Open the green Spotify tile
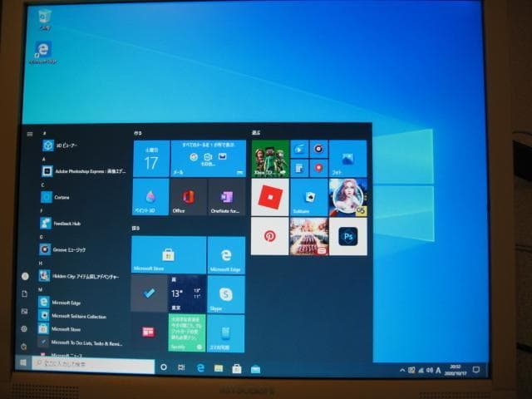Image resolution: width=532 pixels, height=399 pixels. coord(186,332)
